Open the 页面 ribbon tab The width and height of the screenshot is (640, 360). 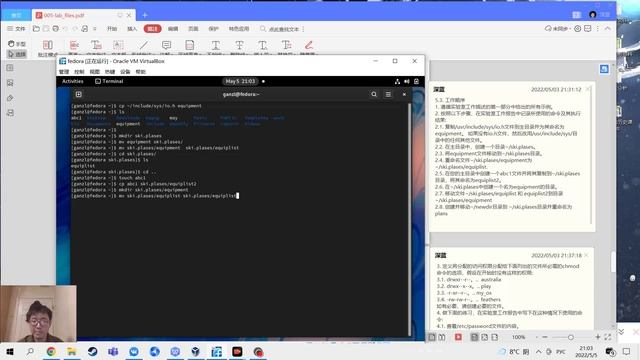tap(193, 29)
